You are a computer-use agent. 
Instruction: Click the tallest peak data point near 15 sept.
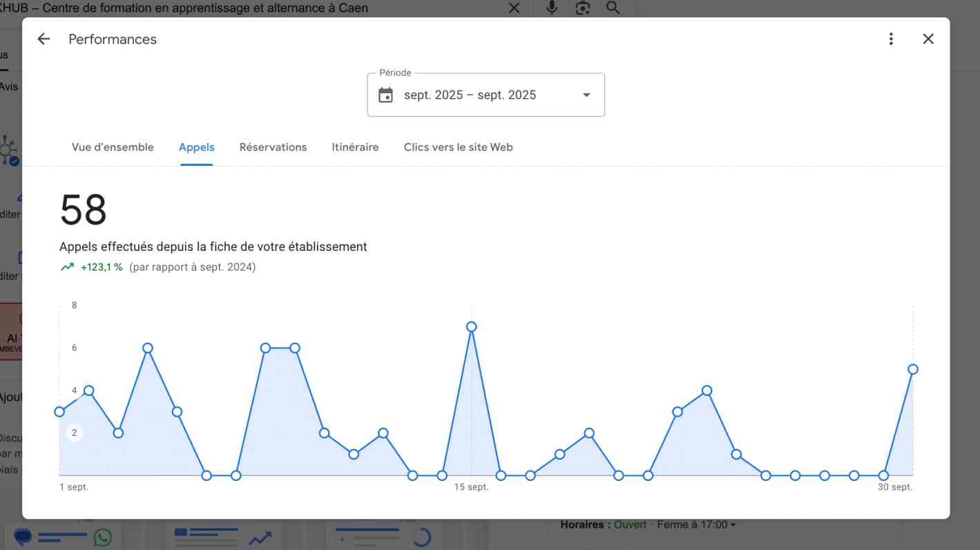click(471, 325)
